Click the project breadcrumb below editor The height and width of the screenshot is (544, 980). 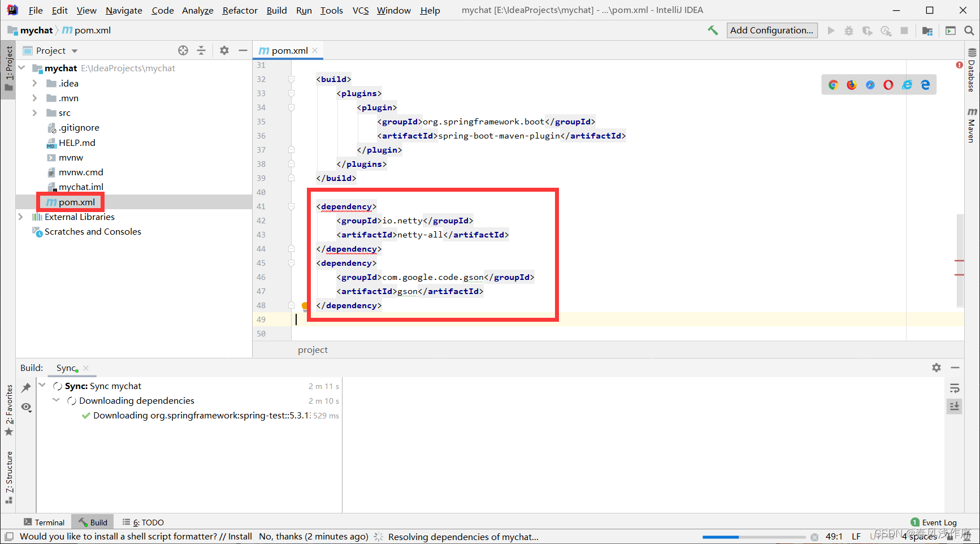pyautogui.click(x=313, y=350)
